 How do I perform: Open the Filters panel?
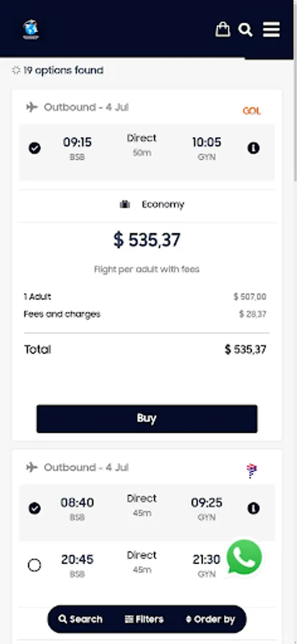144,619
